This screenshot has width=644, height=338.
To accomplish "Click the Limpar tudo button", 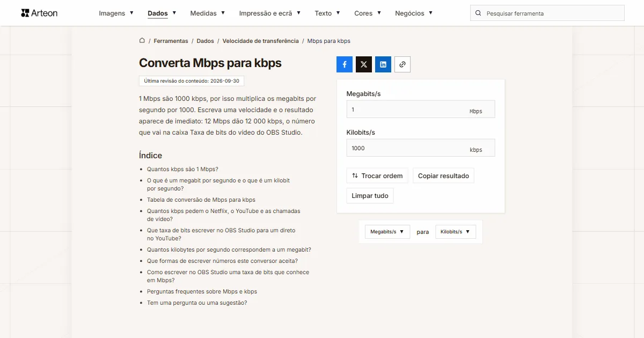I will click(370, 196).
